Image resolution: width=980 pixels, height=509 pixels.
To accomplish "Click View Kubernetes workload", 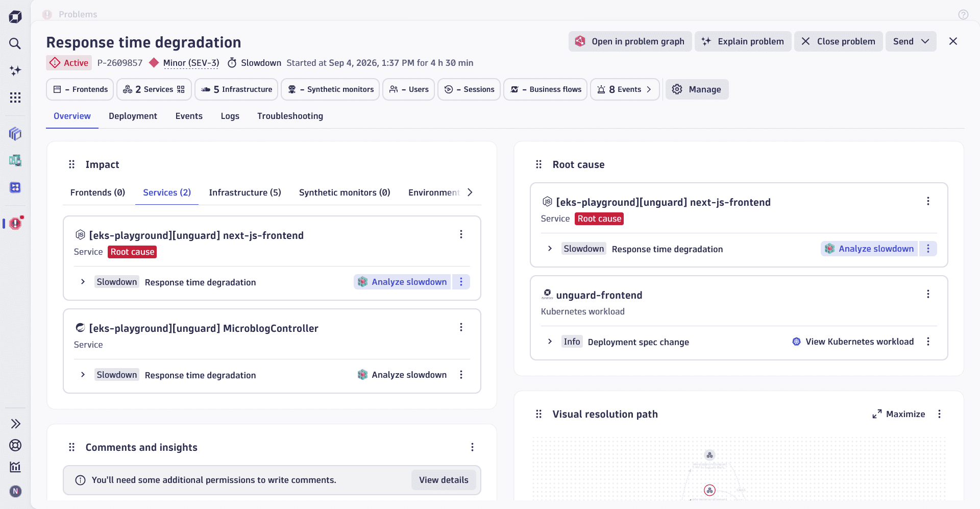I will tap(853, 342).
